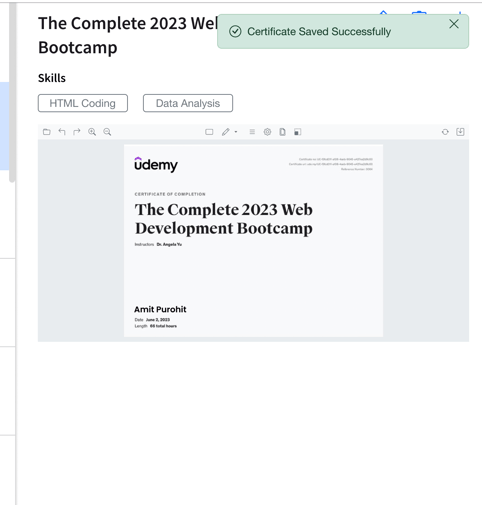Click the course title heading at top

tap(128, 35)
